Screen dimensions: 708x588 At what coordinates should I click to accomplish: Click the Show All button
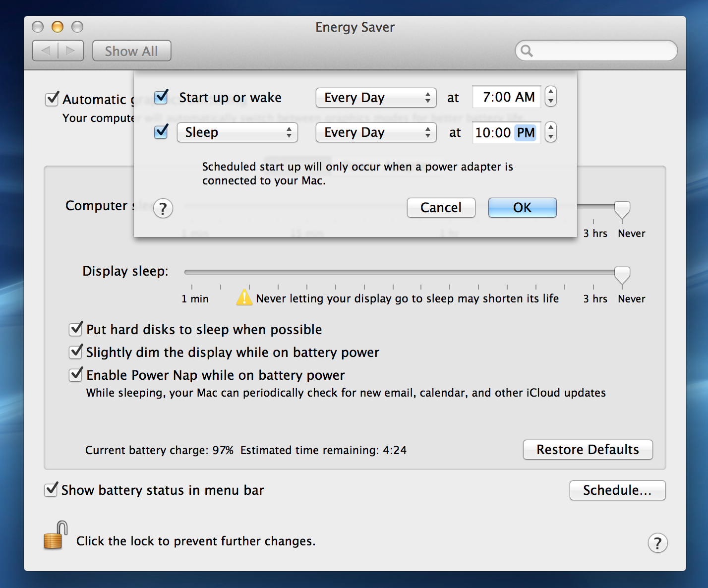[x=131, y=51]
